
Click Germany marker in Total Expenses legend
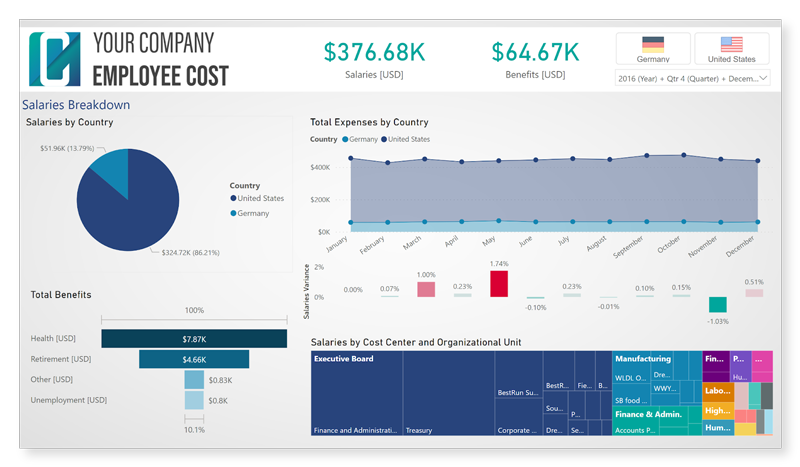click(x=345, y=140)
